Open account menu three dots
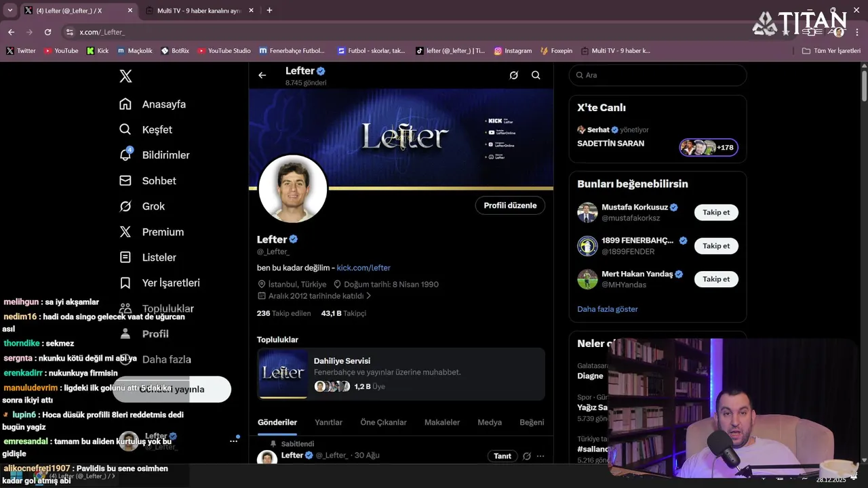Screen dimensions: 868x488 [234, 441]
